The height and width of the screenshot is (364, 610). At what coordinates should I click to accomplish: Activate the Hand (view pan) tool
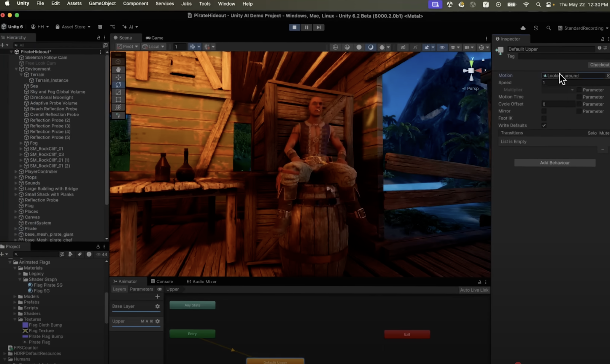[x=118, y=70]
